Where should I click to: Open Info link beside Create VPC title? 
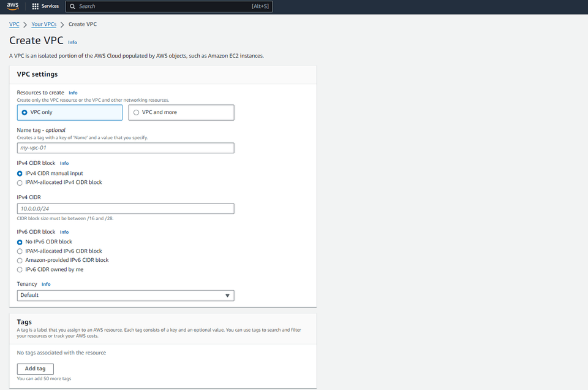72,42
